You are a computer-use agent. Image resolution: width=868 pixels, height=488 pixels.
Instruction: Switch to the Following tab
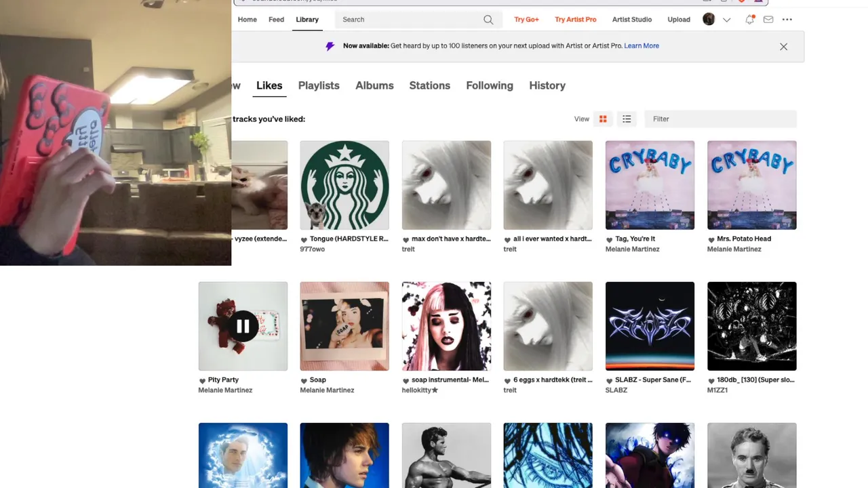tap(490, 85)
